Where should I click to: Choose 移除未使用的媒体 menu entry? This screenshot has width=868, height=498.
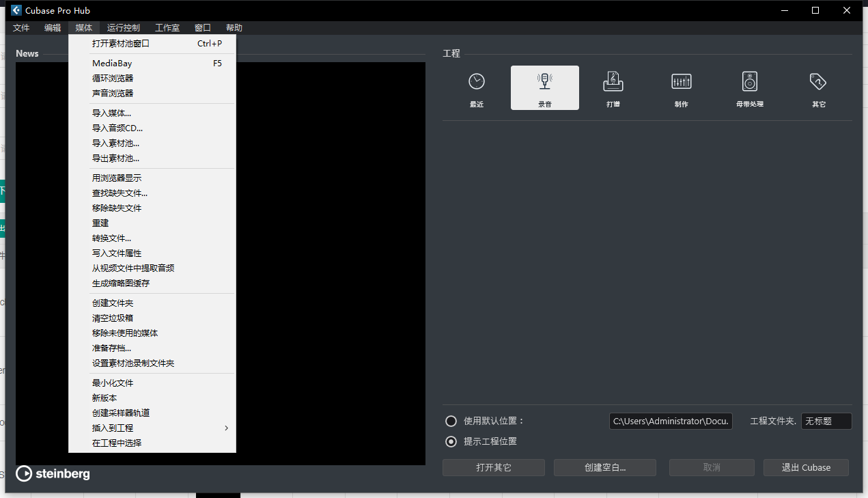152,333
